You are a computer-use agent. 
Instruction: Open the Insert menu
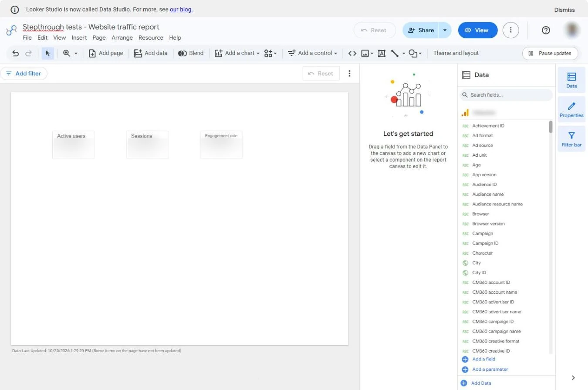click(79, 37)
